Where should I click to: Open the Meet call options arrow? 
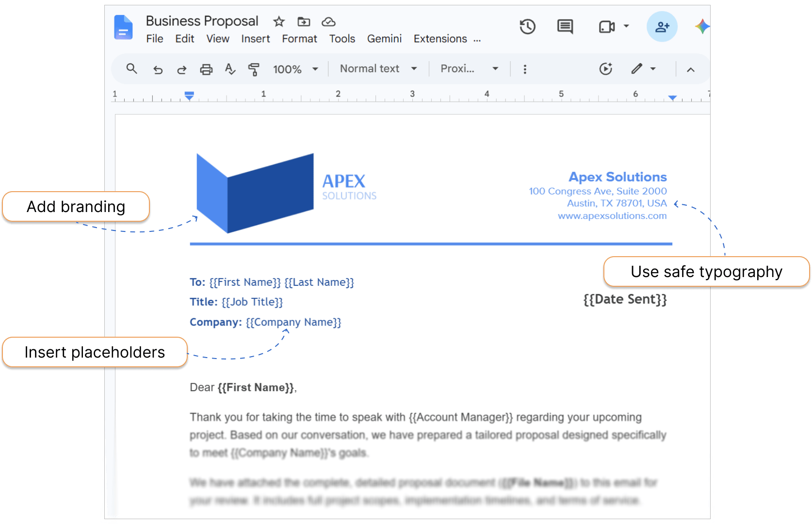pos(626,26)
